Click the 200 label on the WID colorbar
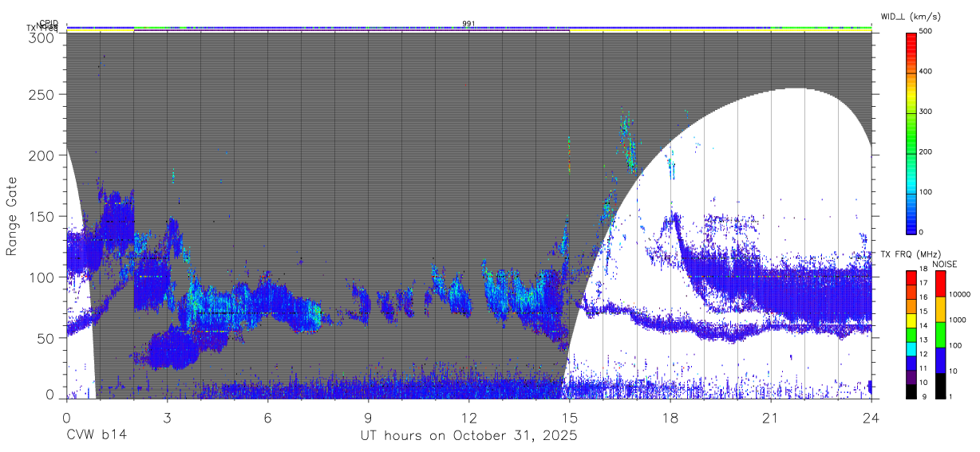This screenshot has height=452, width=980. (x=927, y=151)
